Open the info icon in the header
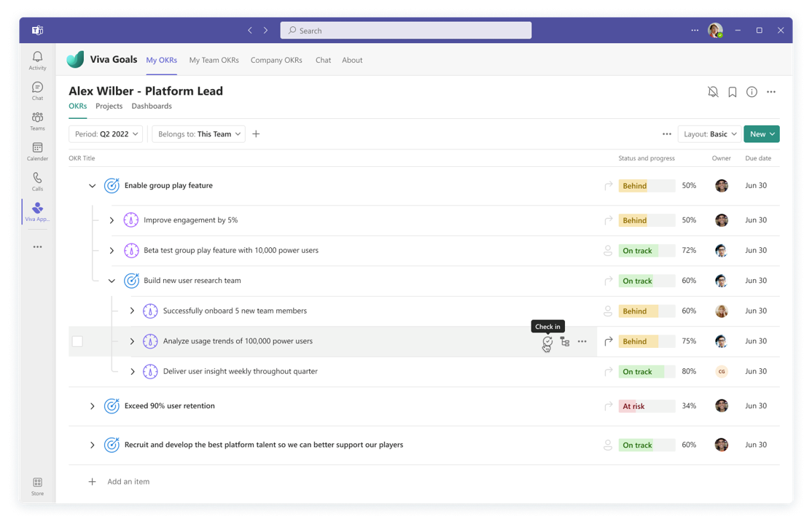The image size is (812, 525). 752,92
